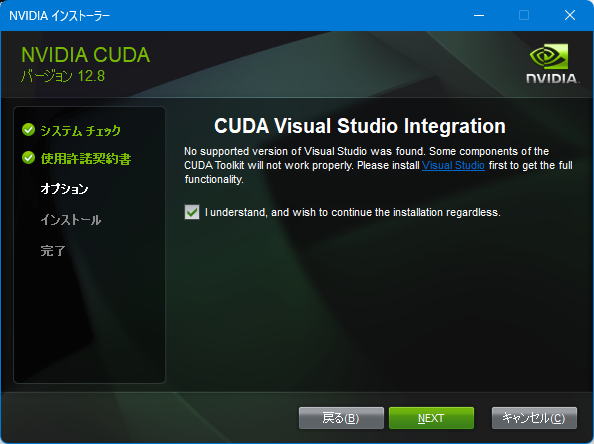Close the NVIDIA インストーラー window

(x=570, y=16)
